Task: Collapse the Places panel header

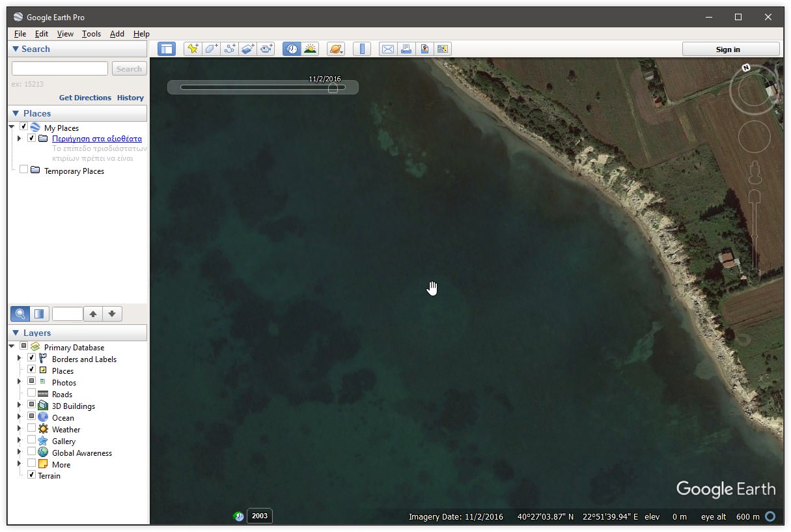Action: click(77, 113)
